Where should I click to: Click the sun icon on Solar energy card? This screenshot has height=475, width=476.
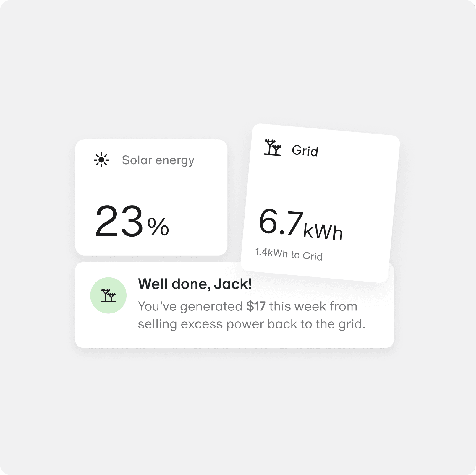click(101, 160)
